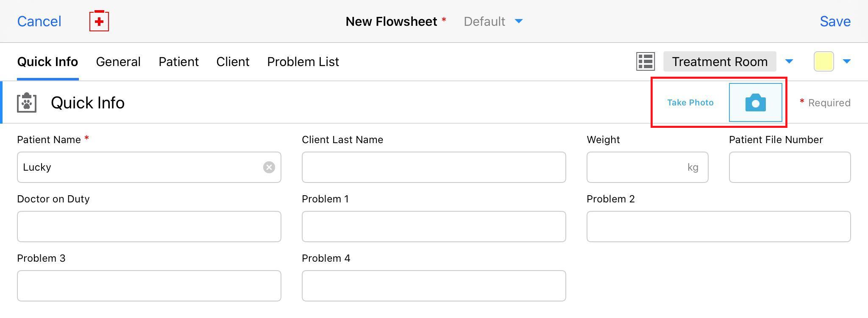868x318 pixels.
Task: Switch to the General tab
Action: [x=118, y=62]
